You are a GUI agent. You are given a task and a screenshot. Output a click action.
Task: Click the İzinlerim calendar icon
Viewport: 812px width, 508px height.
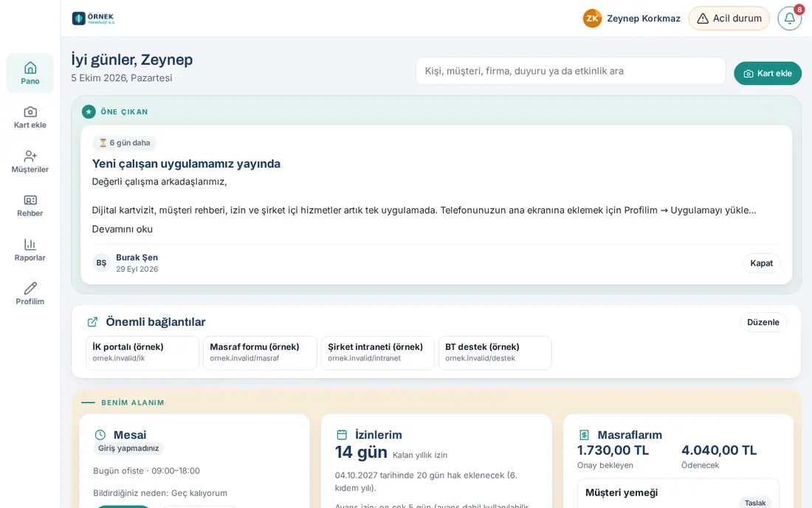click(342, 435)
